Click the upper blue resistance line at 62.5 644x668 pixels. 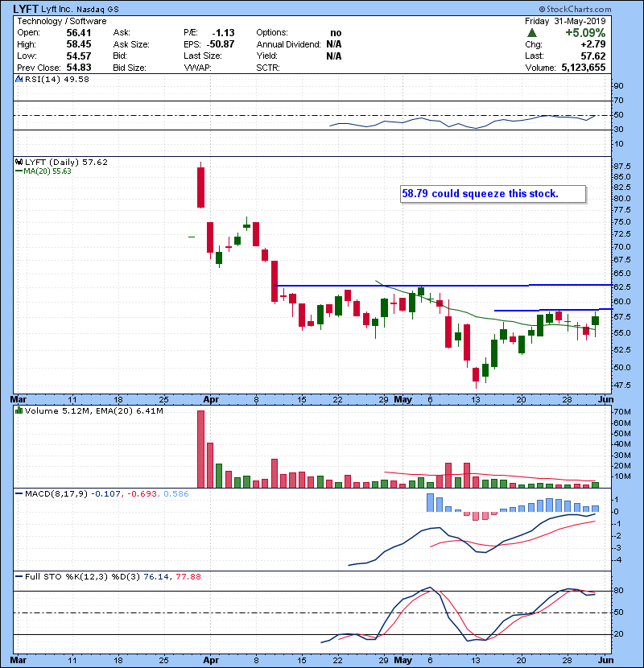coord(444,285)
